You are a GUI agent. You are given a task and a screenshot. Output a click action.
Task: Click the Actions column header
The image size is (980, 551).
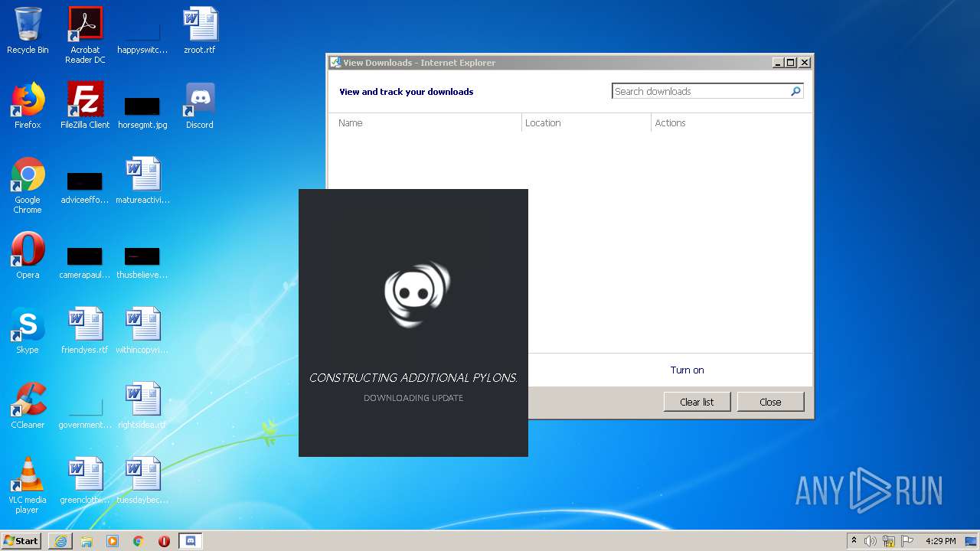(731, 122)
